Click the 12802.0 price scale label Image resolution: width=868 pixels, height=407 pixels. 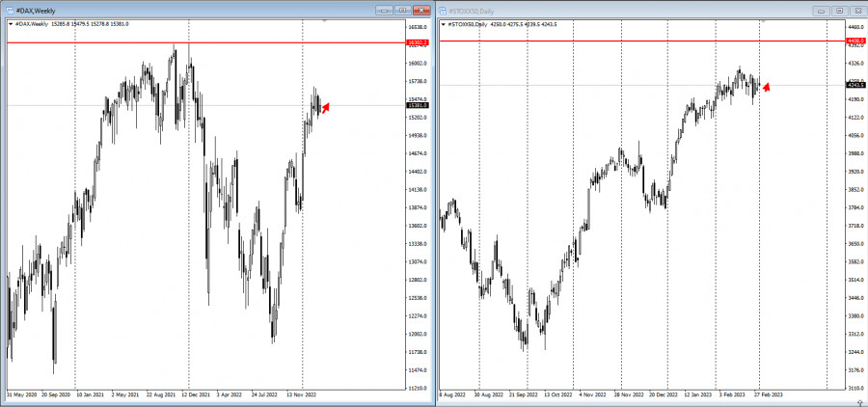pos(418,280)
